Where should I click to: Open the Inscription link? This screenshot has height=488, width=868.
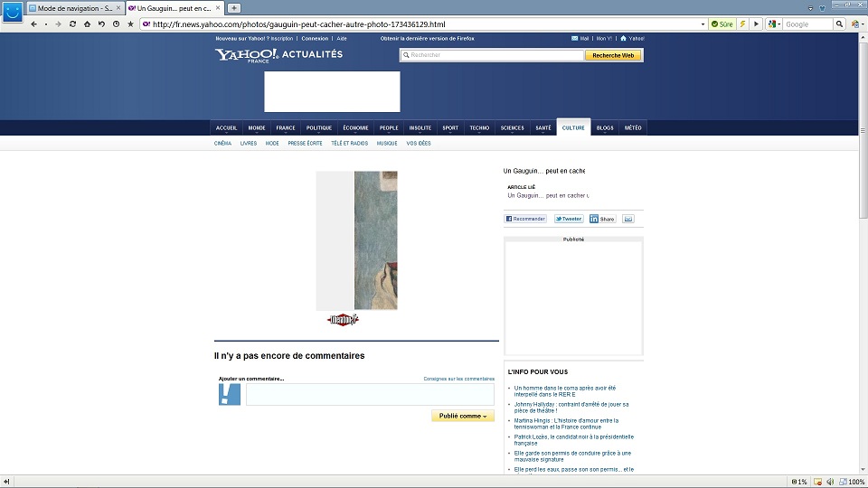(x=282, y=38)
